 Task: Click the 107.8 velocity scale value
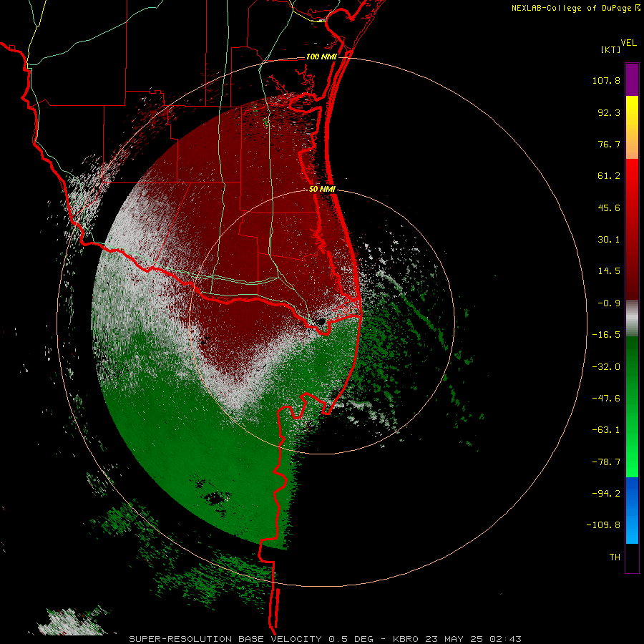click(606, 80)
